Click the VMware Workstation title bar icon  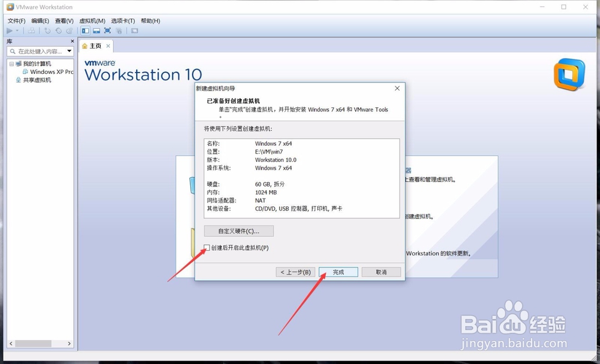point(10,7)
